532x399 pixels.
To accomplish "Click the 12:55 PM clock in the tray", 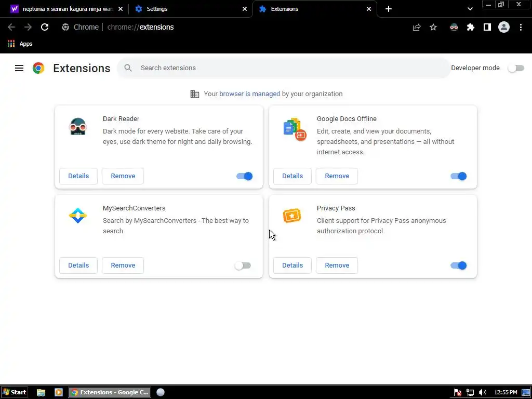I will [x=506, y=393].
